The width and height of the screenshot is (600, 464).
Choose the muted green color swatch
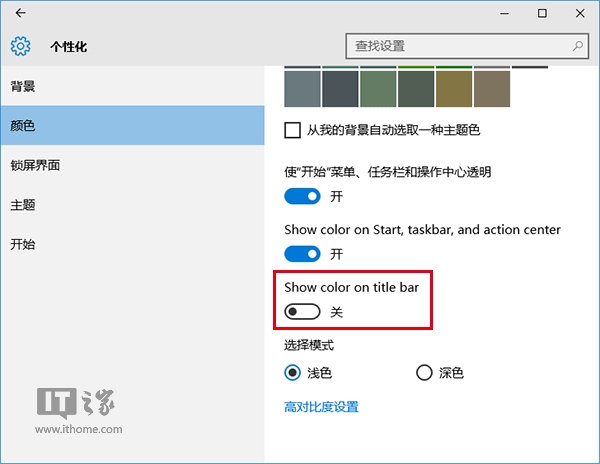(x=378, y=88)
